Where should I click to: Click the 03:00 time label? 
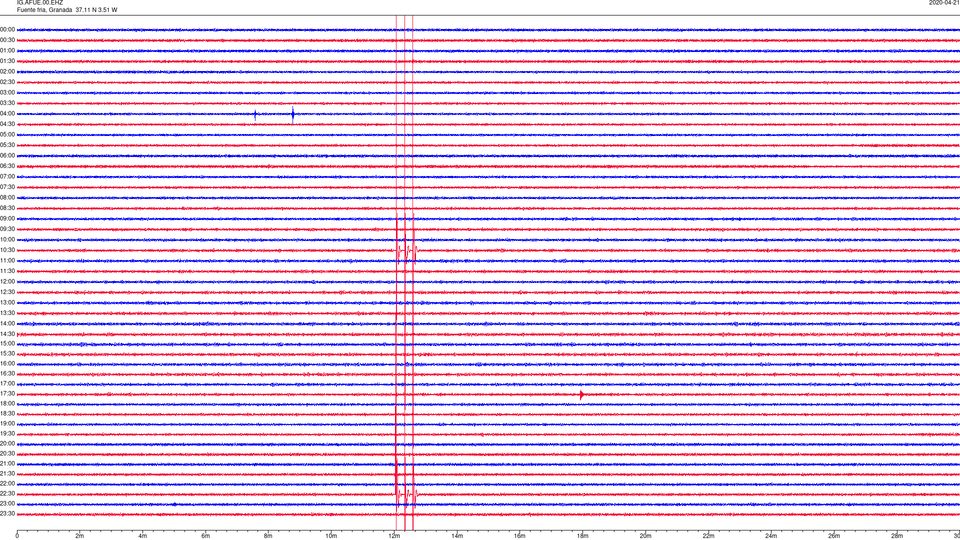coord(7,92)
